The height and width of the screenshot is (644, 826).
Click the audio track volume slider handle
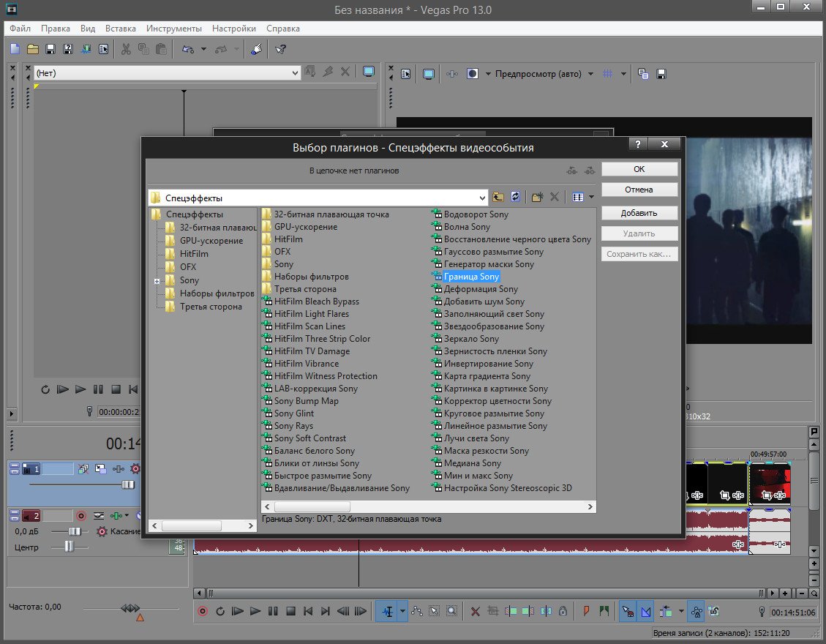click(75, 531)
